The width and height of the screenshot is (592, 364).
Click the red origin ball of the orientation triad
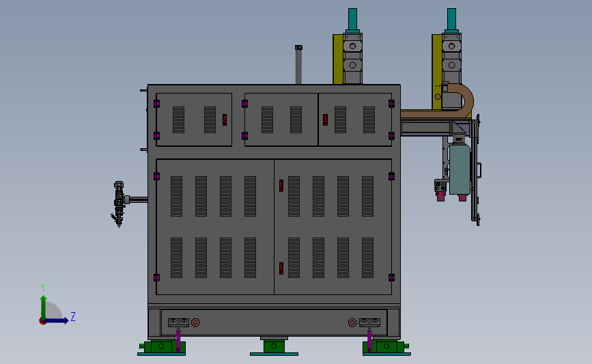coord(42,322)
